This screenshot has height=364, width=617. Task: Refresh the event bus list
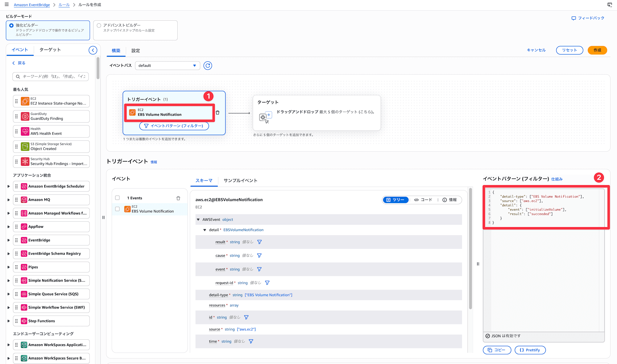[x=208, y=66]
